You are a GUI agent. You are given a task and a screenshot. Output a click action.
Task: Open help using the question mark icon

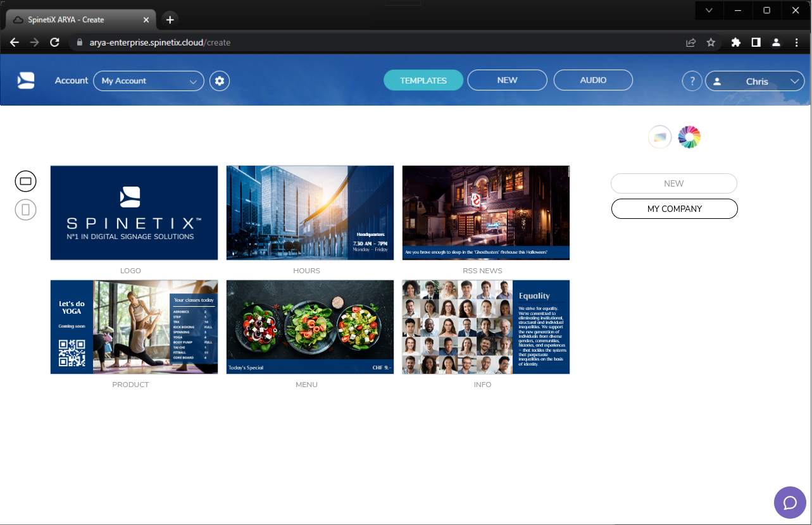[x=692, y=80]
